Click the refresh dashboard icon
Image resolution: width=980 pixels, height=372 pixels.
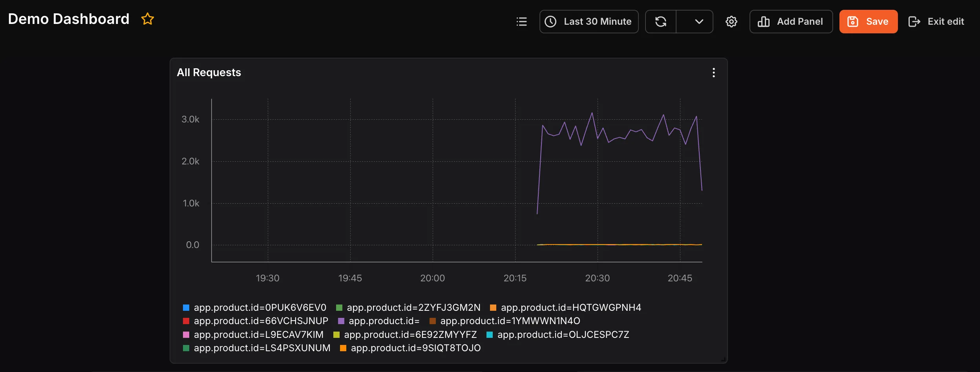tap(661, 22)
